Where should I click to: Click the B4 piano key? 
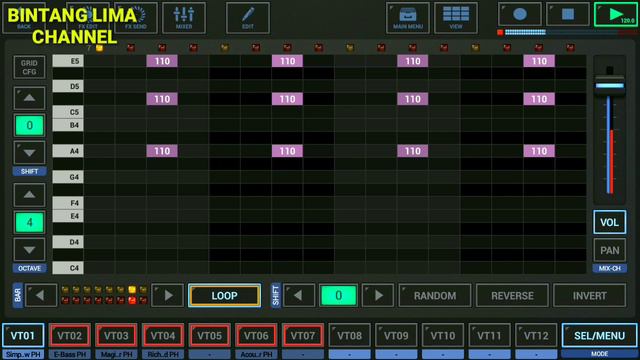point(68,125)
